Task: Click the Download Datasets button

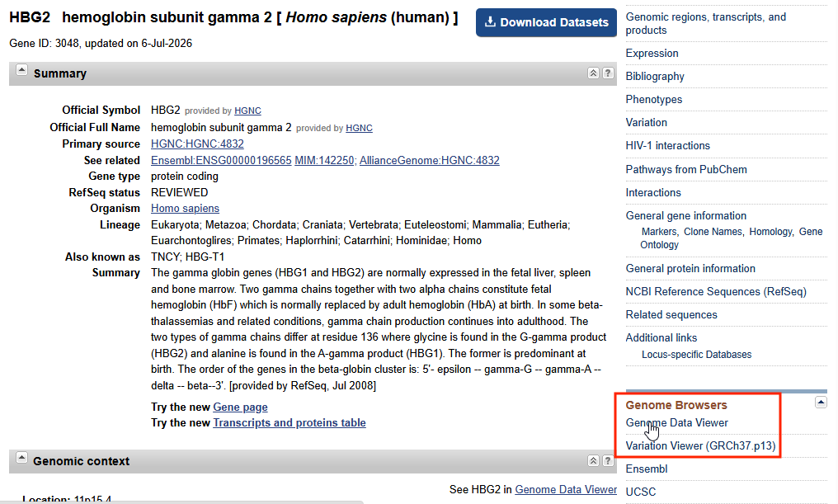Action: pyautogui.click(x=546, y=22)
